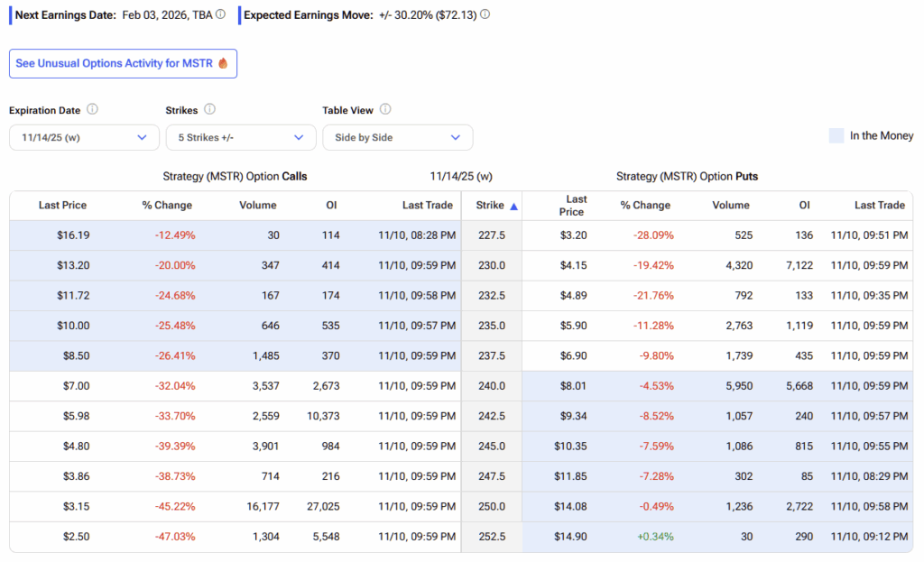The image size is (924, 562).
Task: Open the 11/14/25 (w) expiration date dropdown
Action: click(84, 137)
